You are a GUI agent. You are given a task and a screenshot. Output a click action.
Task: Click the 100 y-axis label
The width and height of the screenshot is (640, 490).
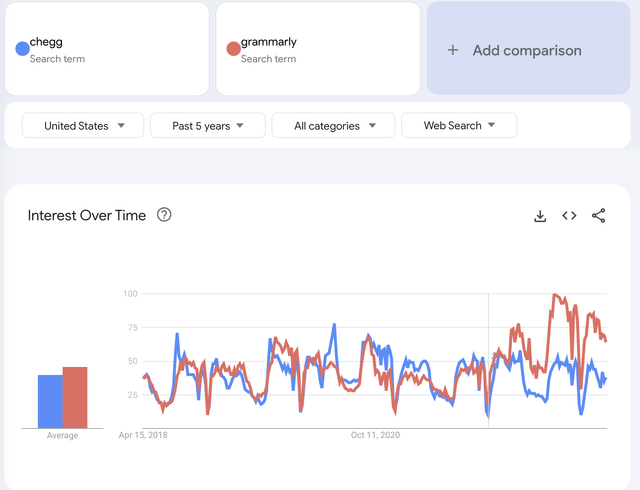(130, 294)
